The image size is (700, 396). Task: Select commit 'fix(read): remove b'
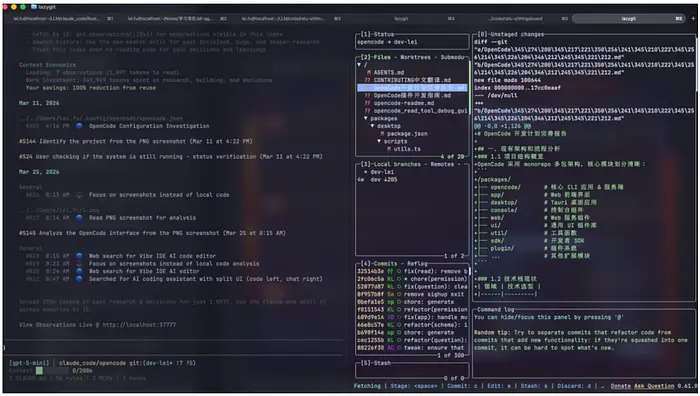point(412,271)
